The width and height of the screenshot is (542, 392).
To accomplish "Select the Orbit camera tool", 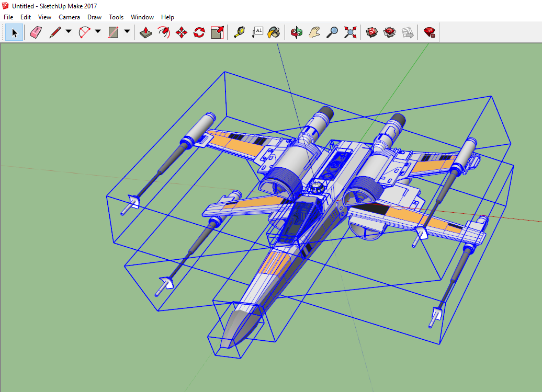I will (296, 32).
